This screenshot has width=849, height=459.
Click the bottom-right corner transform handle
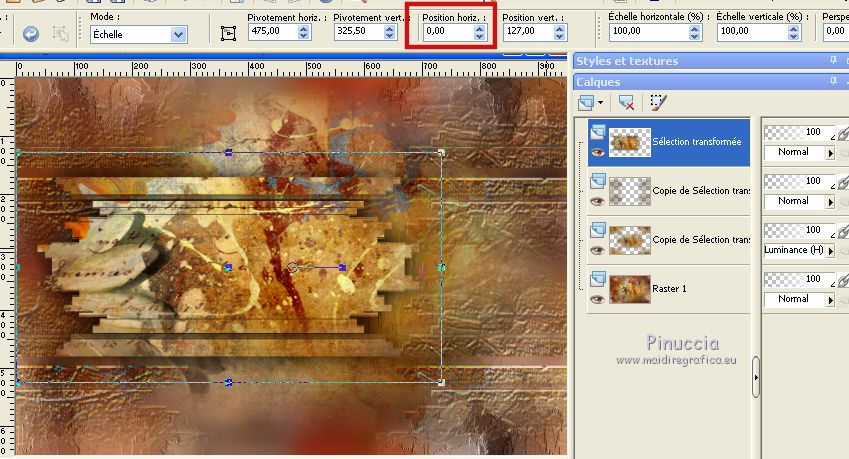(441, 382)
